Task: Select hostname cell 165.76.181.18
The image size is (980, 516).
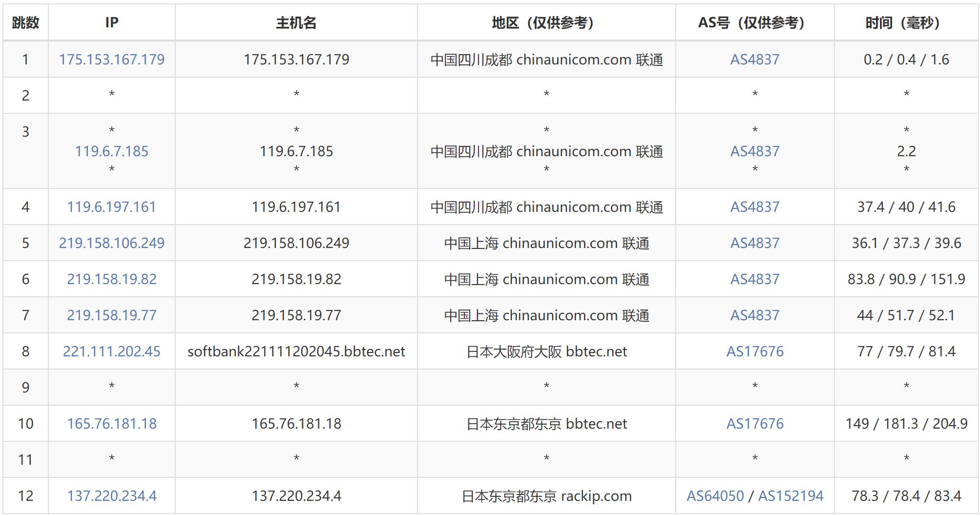Action: 296,424
